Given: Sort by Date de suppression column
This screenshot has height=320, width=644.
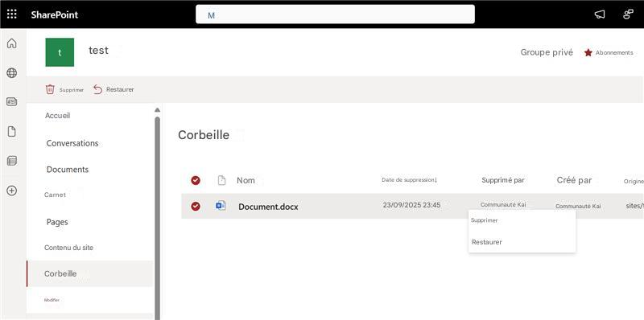Looking at the screenshot, I should click(x=410, y=179).
